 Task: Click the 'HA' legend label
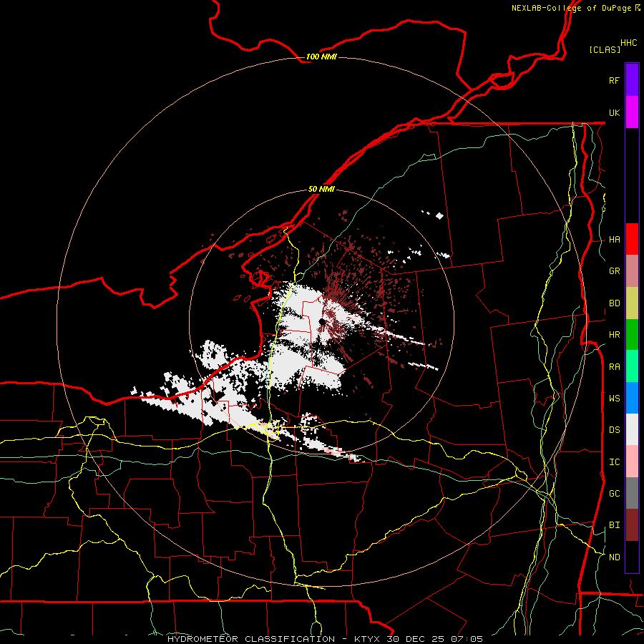(615, 240)
